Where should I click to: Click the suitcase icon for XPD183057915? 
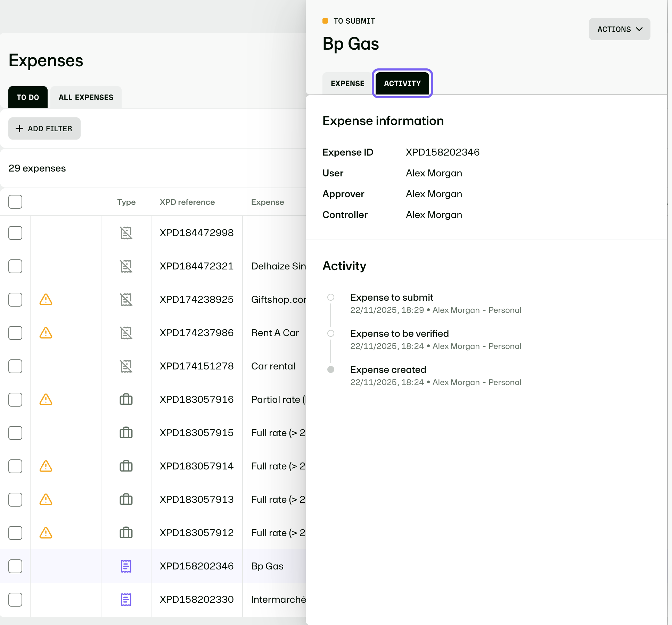tap(126, 433)
